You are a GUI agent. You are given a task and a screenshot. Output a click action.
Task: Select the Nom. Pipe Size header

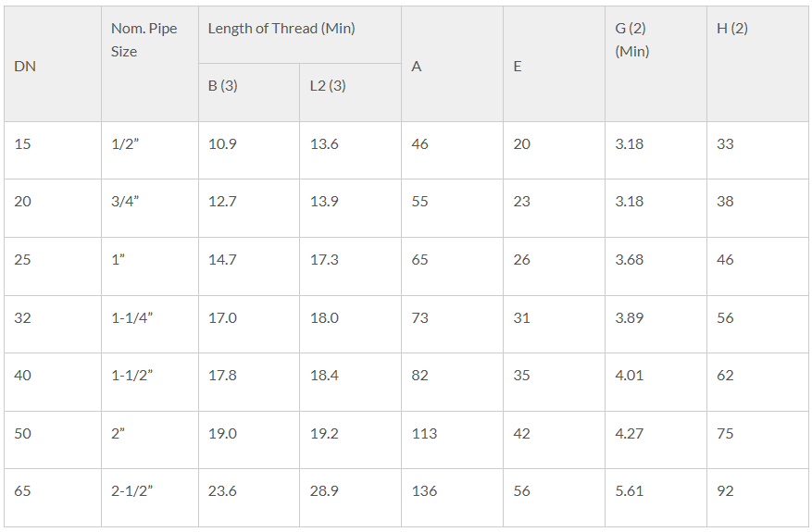[x=150, y=64]
